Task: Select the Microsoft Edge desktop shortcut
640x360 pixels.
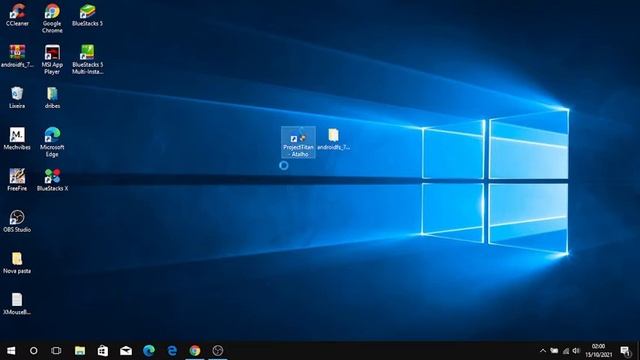Action: click(x=52, y=142)
